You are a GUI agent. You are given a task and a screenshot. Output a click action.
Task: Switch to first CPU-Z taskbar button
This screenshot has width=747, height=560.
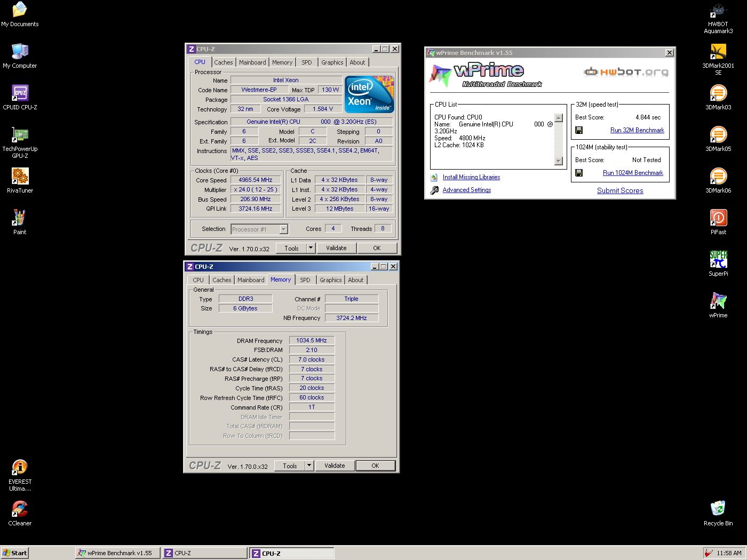205,553
